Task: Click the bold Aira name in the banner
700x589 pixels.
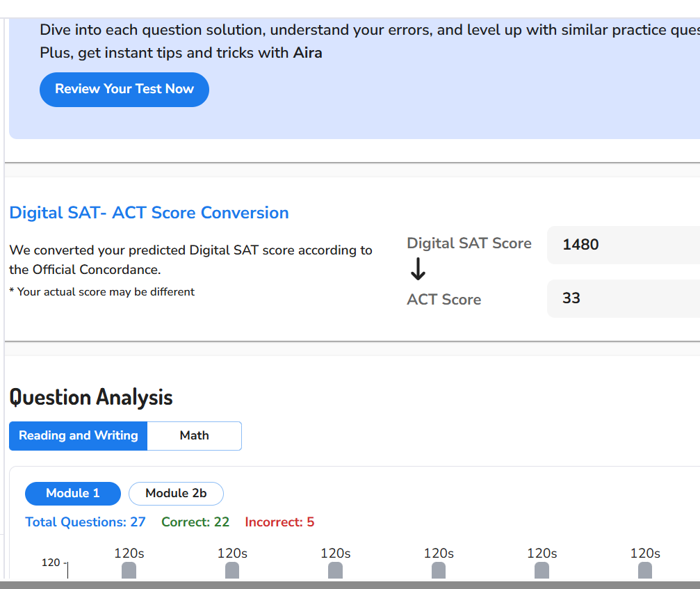Action: tap(307, 53)
